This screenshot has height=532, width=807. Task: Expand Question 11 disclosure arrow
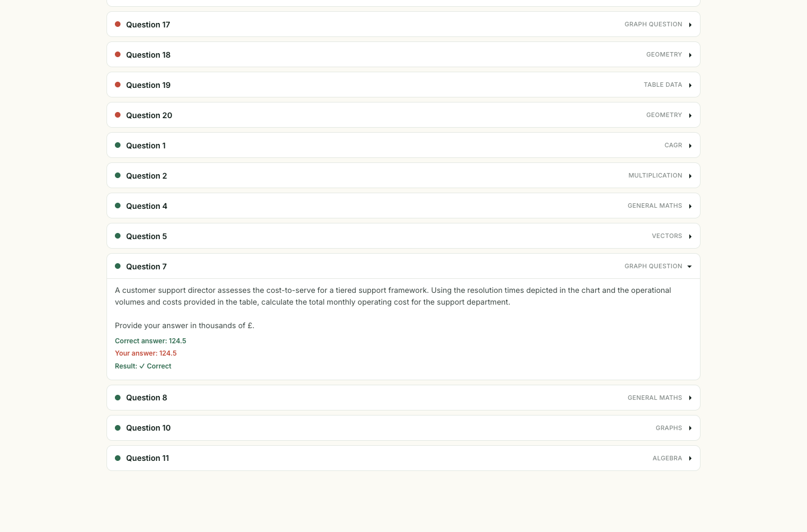point(690,458)
